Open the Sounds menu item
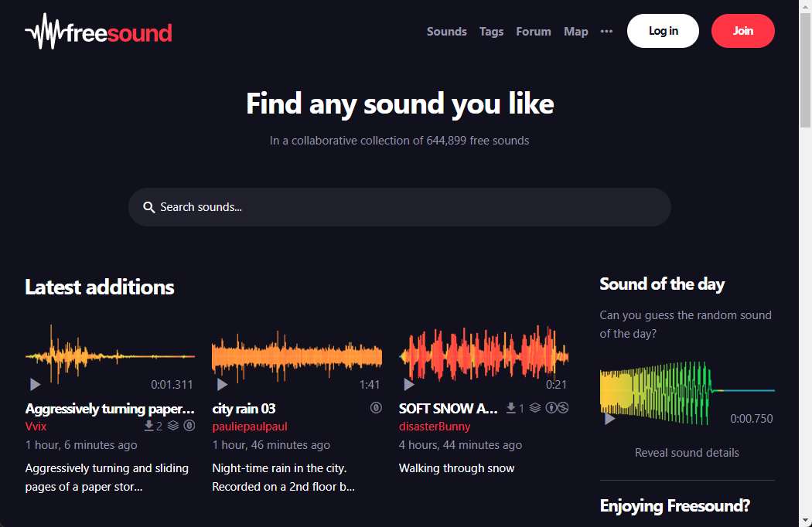Image resolution: width=812 pixels, height=527 pixels. 446,32
